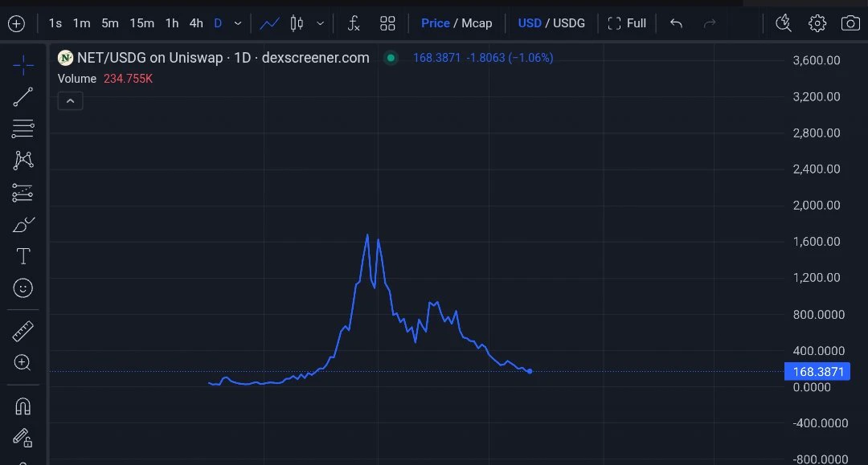Redo the last chart action

(710, 23)
